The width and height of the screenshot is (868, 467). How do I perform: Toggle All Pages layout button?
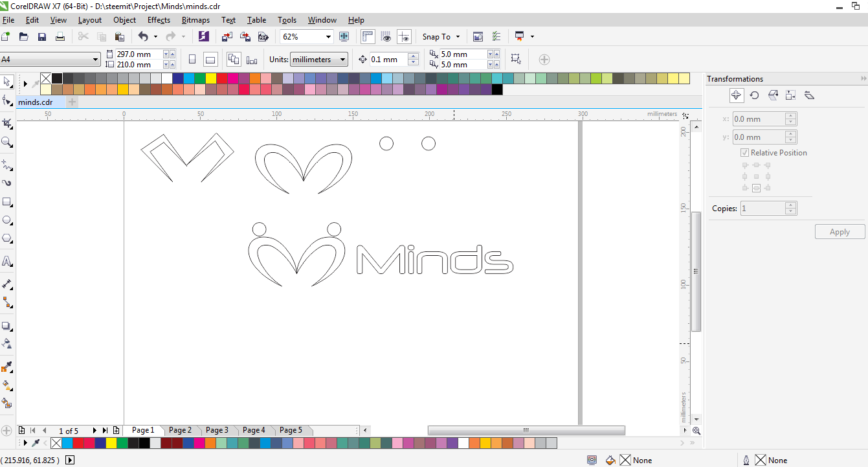[x=234, y=60]
